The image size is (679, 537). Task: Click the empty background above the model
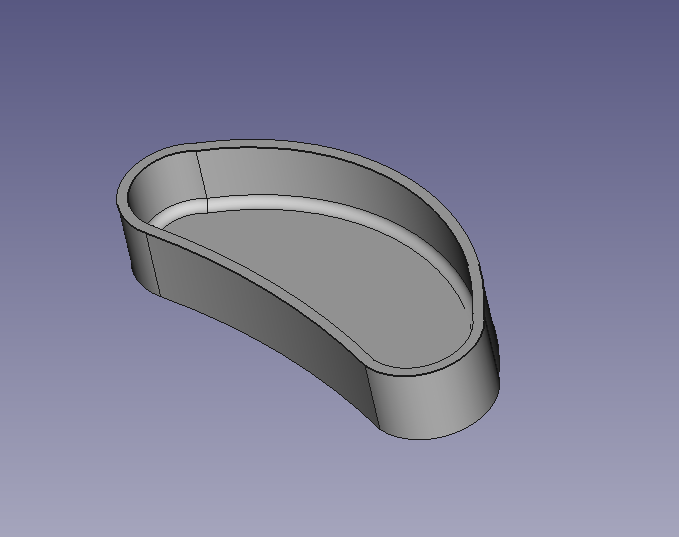340,60
